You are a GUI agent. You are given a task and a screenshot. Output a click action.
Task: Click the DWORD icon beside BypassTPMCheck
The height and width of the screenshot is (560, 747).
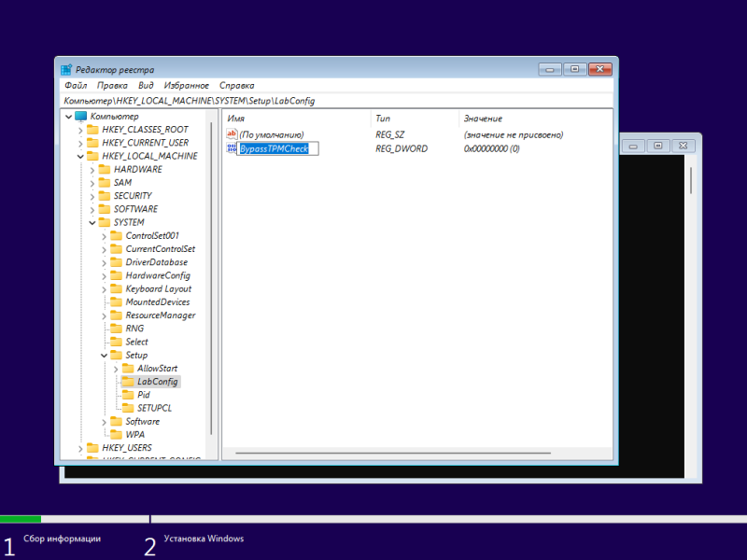pos(232,148)
